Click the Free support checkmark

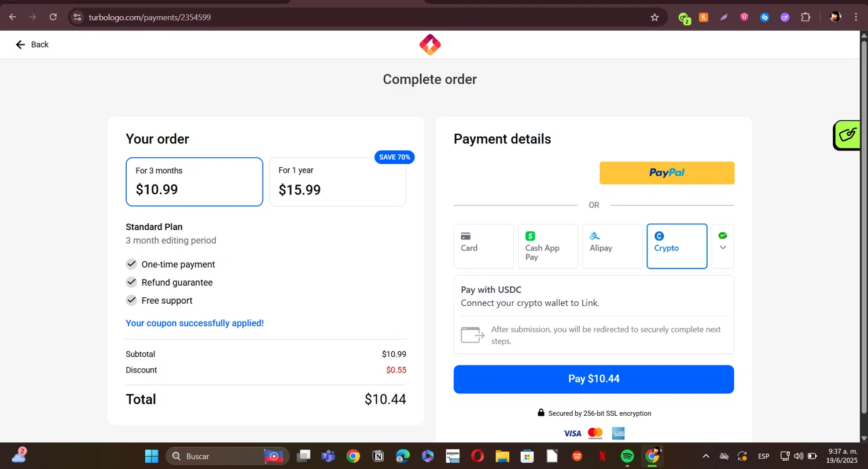tap(131, 301)
